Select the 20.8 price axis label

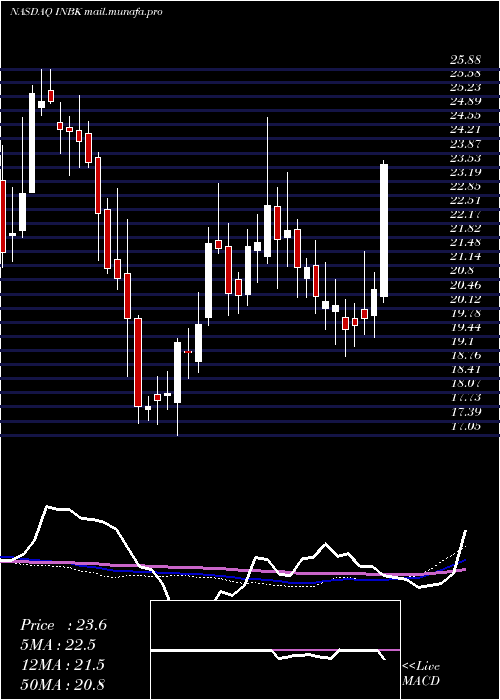pyautogui.click(x=462, y=271)
